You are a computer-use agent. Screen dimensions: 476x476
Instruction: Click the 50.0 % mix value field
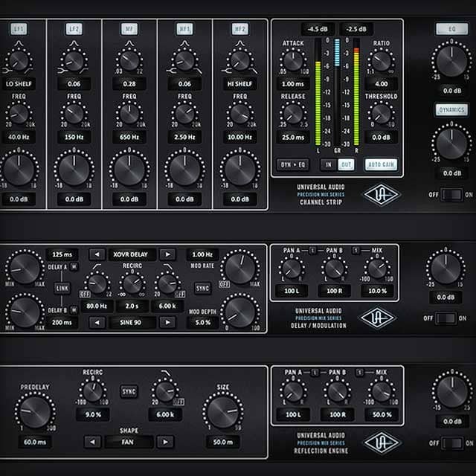382,414
